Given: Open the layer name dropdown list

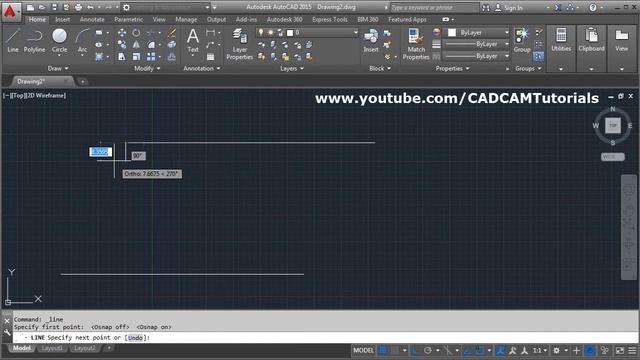Looking at the screenshot, I should 355,32.
